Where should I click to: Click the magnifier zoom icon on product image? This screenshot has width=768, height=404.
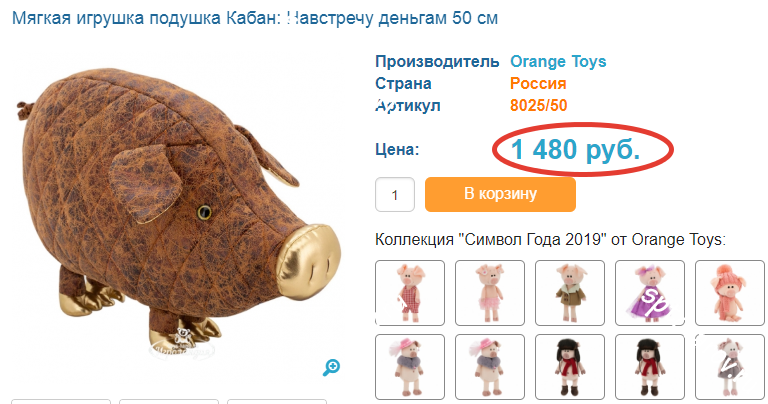coord(332,367)
